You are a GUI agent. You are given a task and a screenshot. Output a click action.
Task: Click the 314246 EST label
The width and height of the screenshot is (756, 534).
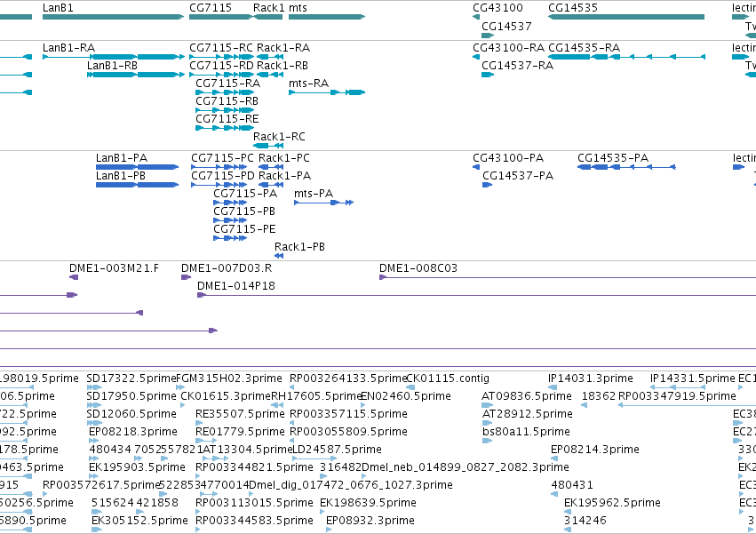(x=585, y=521)
